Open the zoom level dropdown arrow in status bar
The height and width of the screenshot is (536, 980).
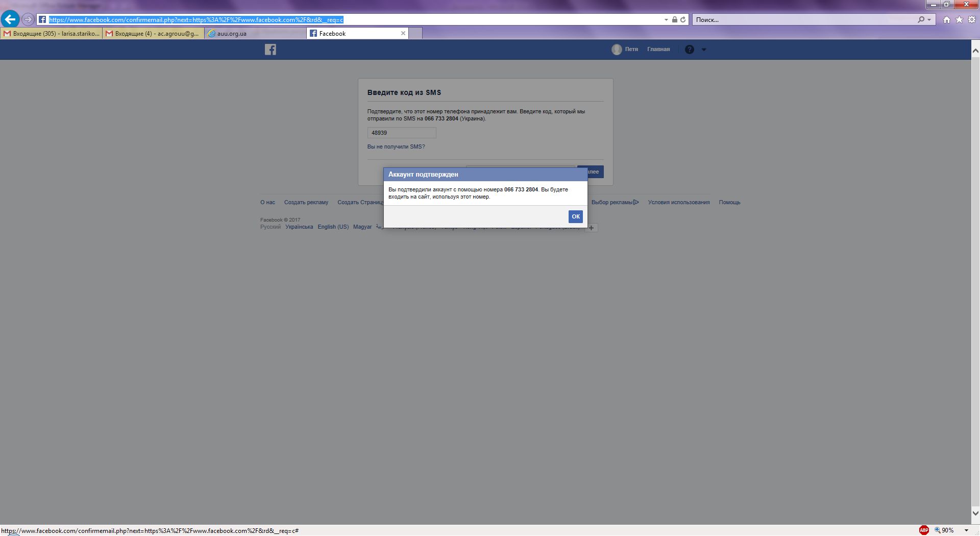[966, 530]
